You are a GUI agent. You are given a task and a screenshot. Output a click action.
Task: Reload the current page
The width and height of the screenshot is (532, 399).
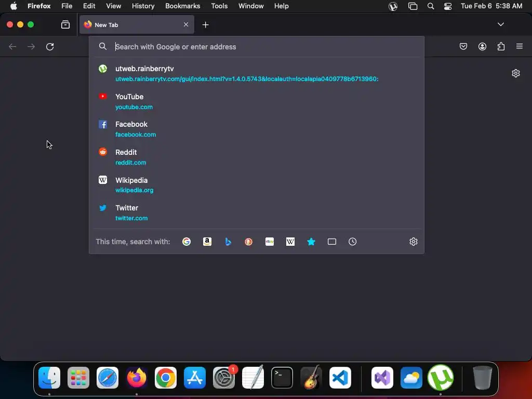(x=50, y=46)
